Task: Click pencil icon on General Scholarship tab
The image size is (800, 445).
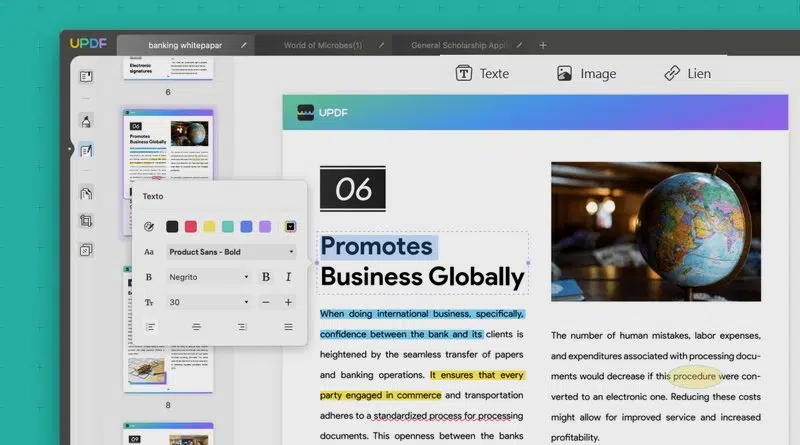Action: [x=519, y=45]
